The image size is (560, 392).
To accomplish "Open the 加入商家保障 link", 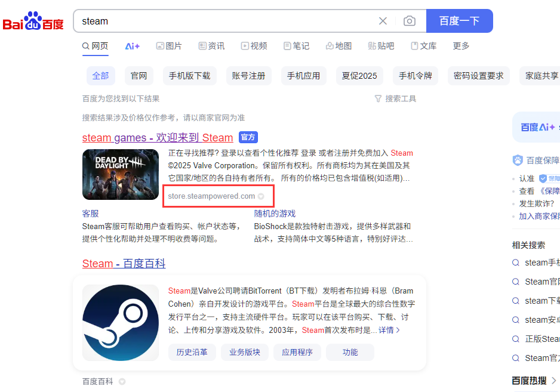I will [539, 217].
